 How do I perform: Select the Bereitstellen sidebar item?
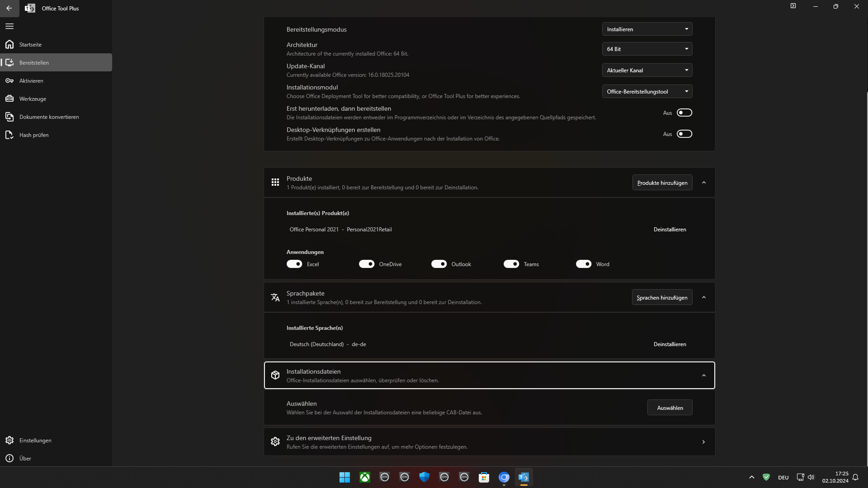(34, 62)
